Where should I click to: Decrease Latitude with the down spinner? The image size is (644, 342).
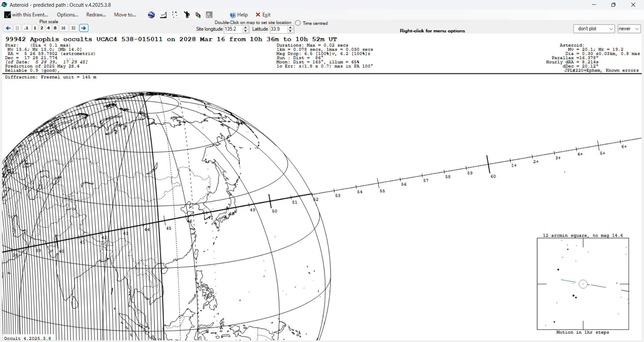(290, 31)
